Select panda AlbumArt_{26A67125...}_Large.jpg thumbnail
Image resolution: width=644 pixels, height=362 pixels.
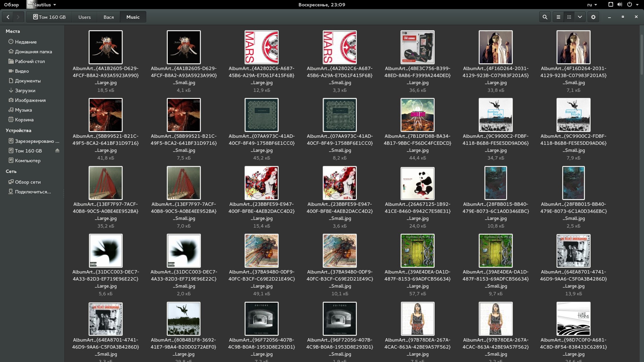tap(418, 183)
